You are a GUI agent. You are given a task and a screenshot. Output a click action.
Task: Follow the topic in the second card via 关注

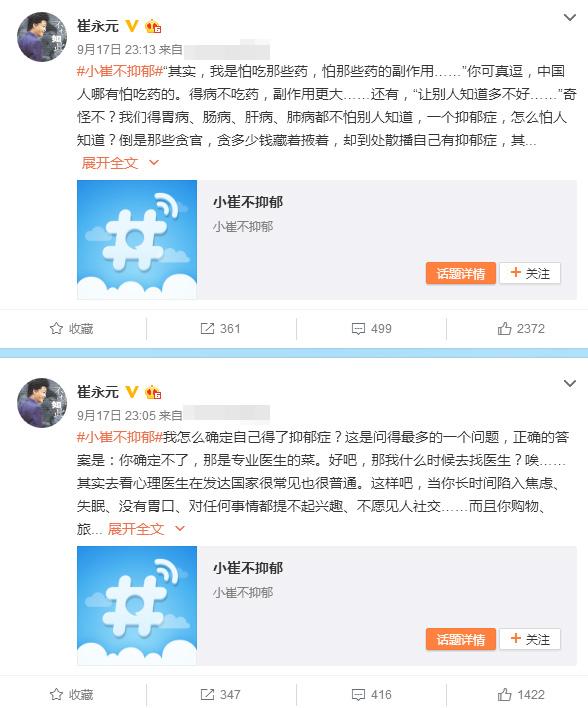coord(530,639)
